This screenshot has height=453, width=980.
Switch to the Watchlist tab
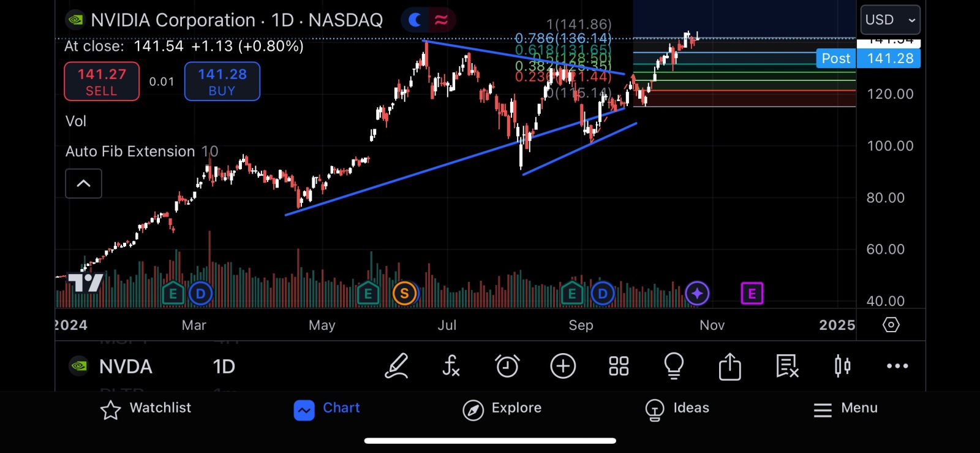(146, 409)
